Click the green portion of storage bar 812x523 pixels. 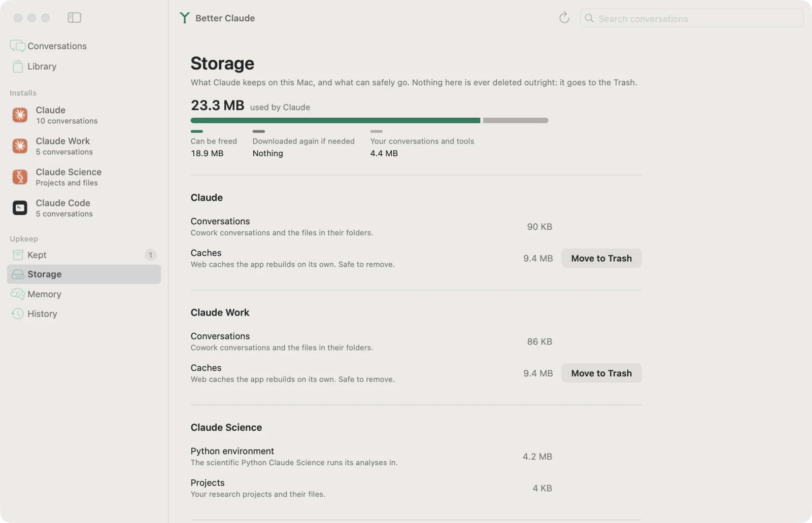(335, 121)
